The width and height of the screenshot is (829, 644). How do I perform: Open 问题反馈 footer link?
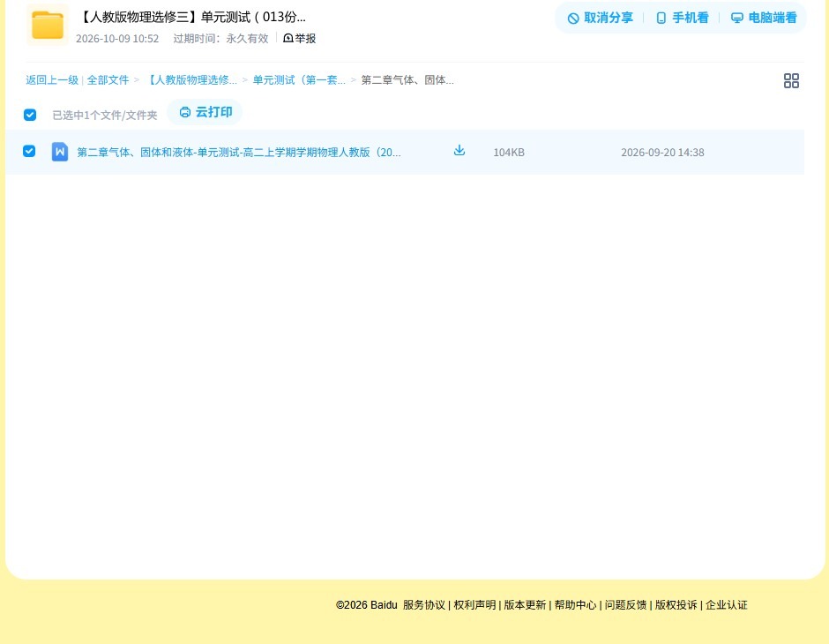[625, 605]
